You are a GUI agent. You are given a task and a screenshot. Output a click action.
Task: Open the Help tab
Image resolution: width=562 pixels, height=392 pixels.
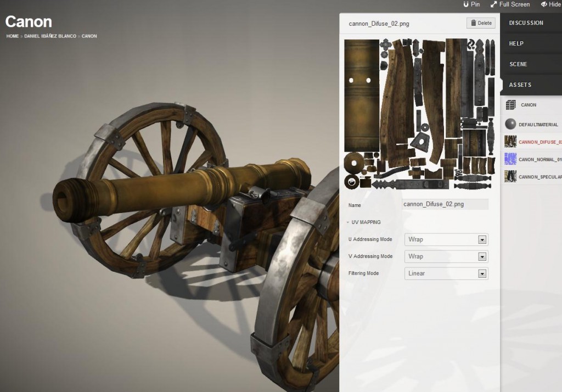516,43
